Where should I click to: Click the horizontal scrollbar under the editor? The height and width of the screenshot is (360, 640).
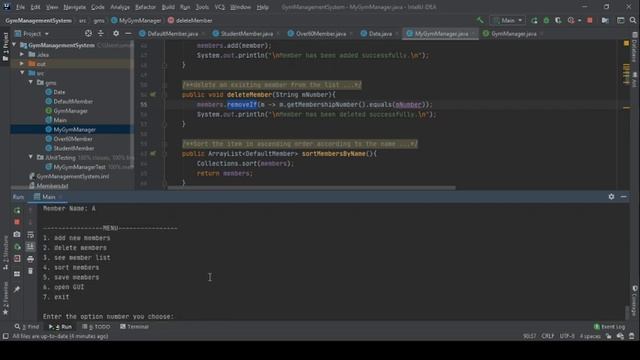[x=311, y=188]
